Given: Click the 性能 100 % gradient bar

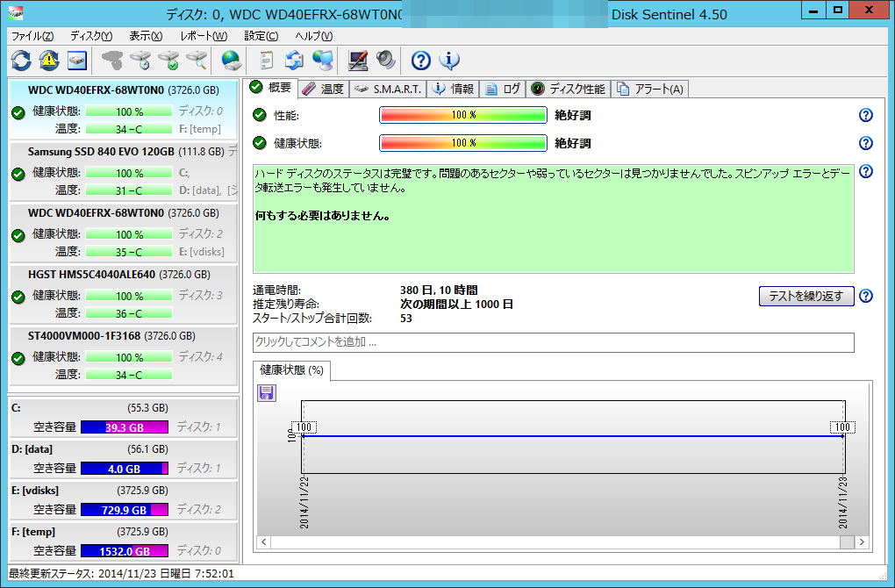Looking at the screenshot, I should (x=463, y=115).
